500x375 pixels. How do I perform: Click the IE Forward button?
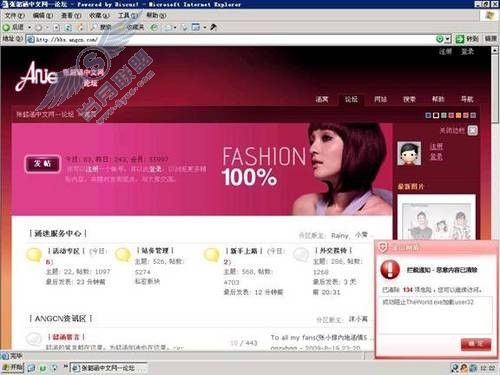point(38,27)
